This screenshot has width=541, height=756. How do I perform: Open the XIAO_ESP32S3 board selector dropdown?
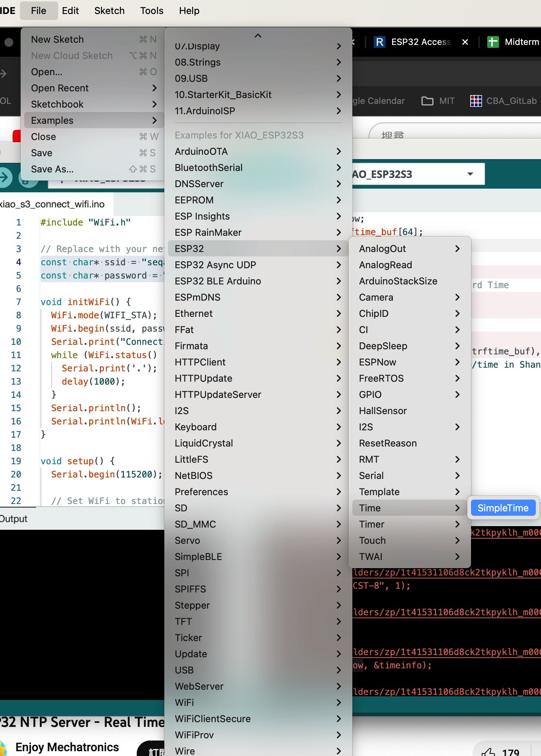(470, 174)
